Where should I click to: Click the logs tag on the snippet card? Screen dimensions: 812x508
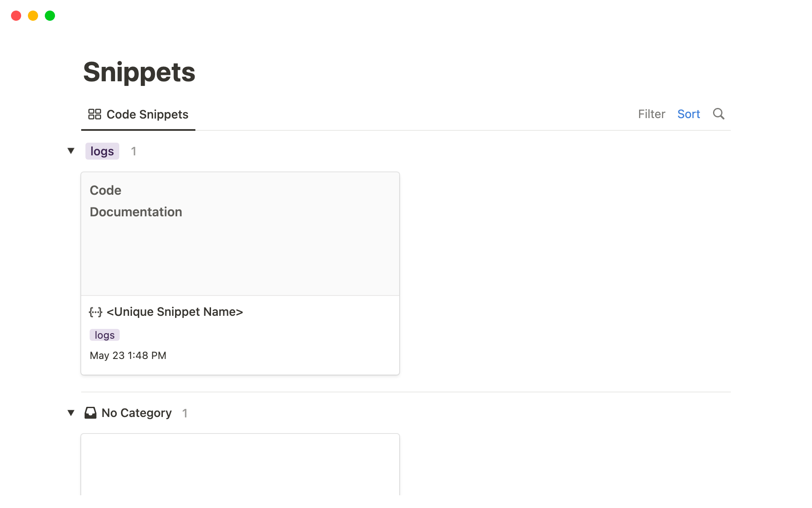[x=104, y=335]
